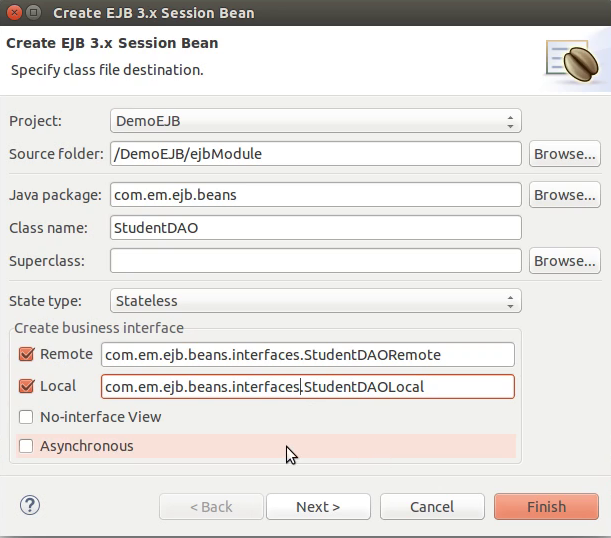Open the State type dropdown showing Stateless
This screenshot has height=538, width=611.
pos(316,301)
